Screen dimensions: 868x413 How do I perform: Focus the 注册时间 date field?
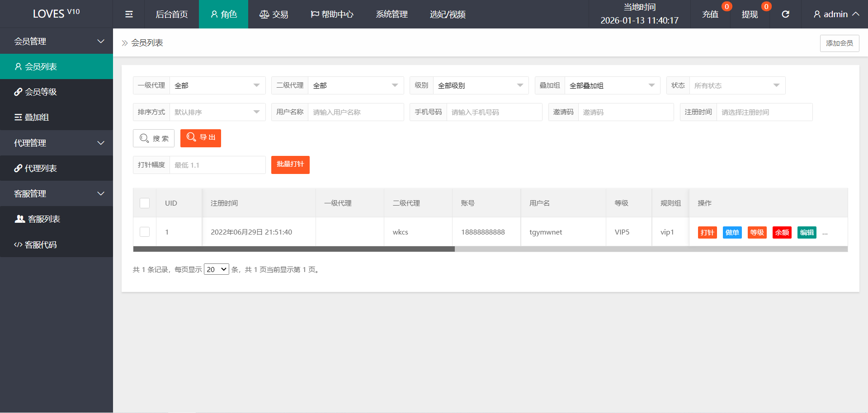tap(764, 112)
